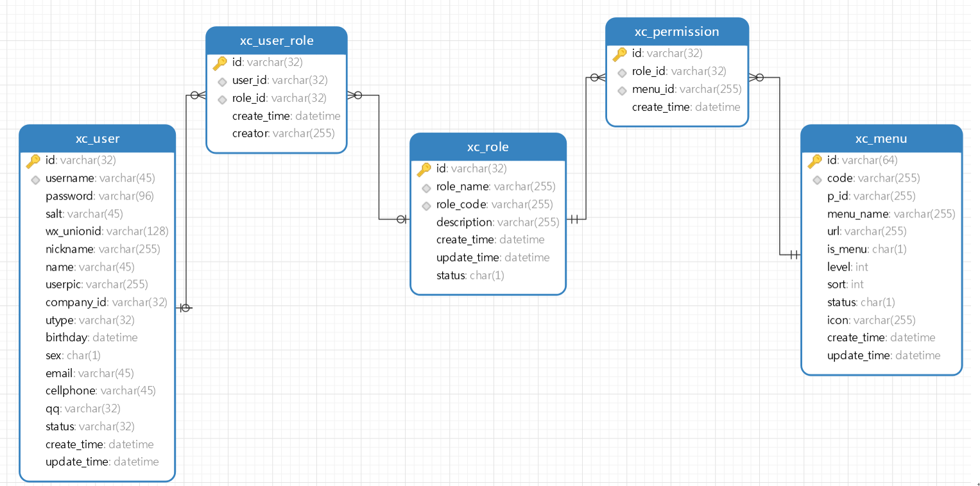
Task: Select the xc_menu table header
Action: click(x=881, y=138)
